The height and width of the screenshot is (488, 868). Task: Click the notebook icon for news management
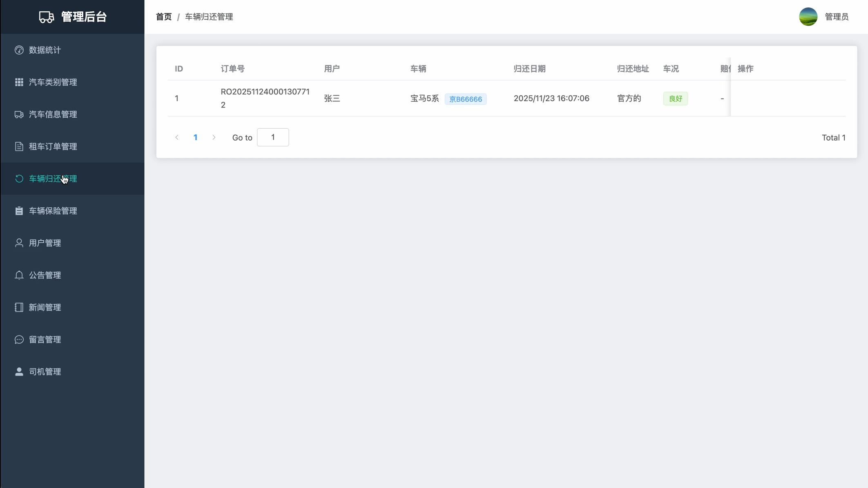pyautogui.click(x=19, y=307)
